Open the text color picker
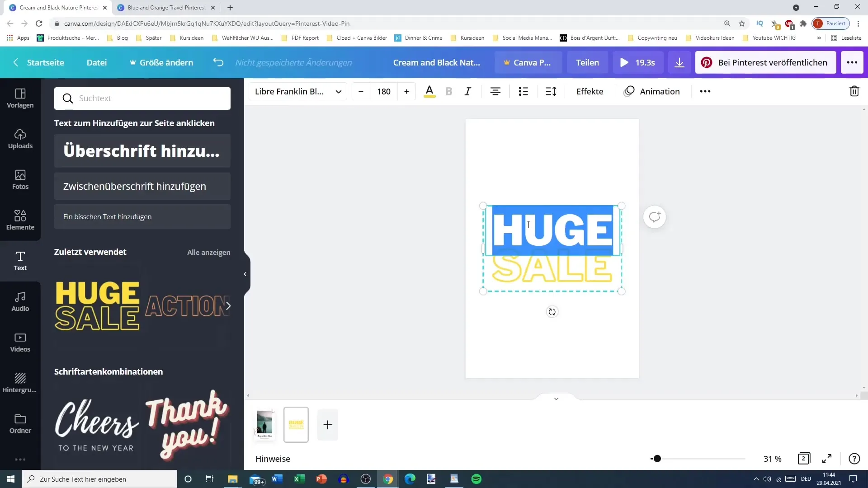Screen dimensions: 868x488 [429, 91]
